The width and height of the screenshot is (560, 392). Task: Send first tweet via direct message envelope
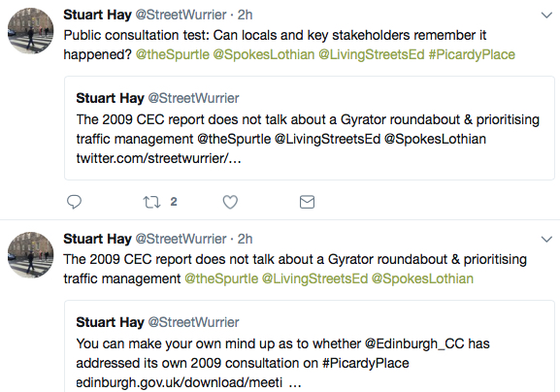[x=307, y=202]
